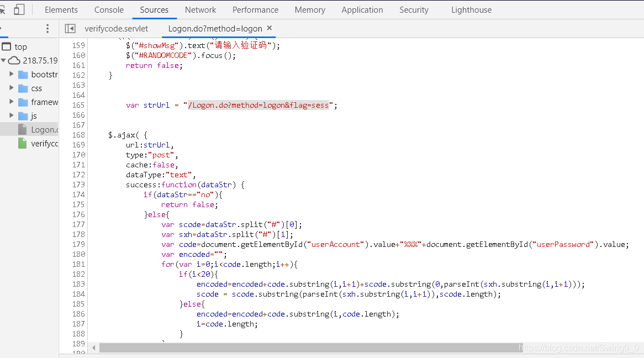Switch to the verifycode.servlet file tab
The height and width of the screenshot is (358, 644).
click(x=116, y=28)
